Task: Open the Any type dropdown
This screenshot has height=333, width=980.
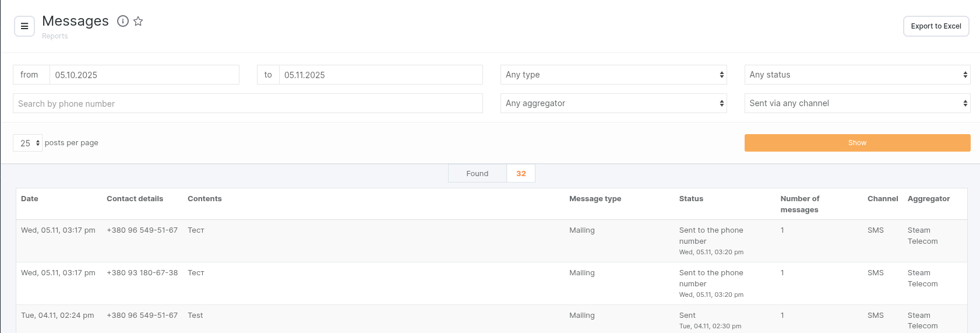Action: (613, 75)
